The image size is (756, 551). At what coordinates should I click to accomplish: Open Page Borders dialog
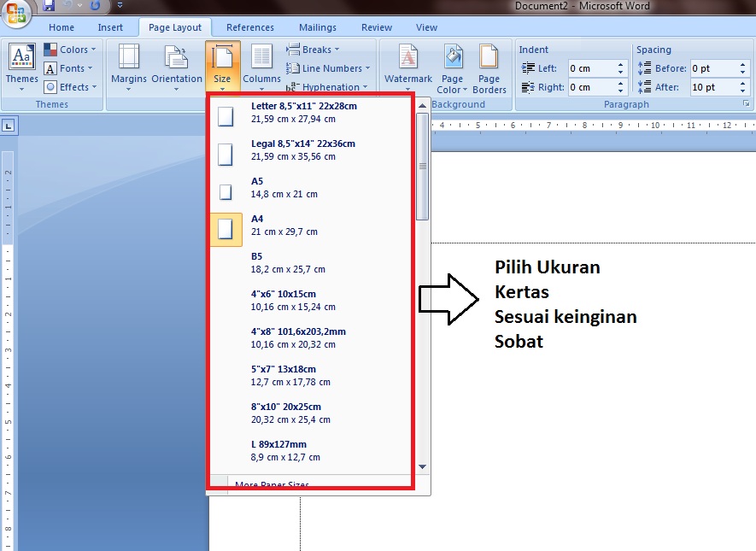click(x=489, y=68)
